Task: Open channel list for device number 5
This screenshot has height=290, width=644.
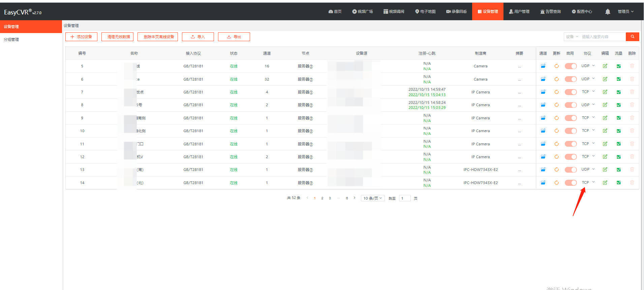Action: (x=543, y=66)
